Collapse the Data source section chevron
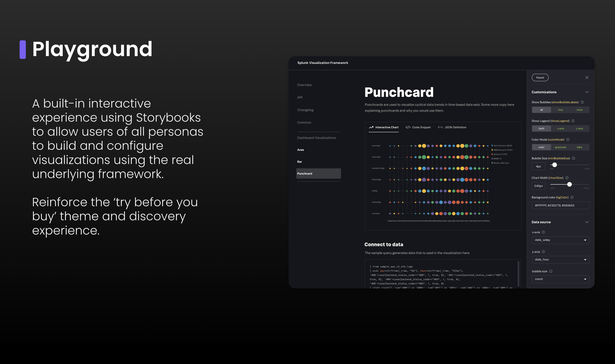The width and height of the screenshot is (615, 364). [x=587, y=222]
